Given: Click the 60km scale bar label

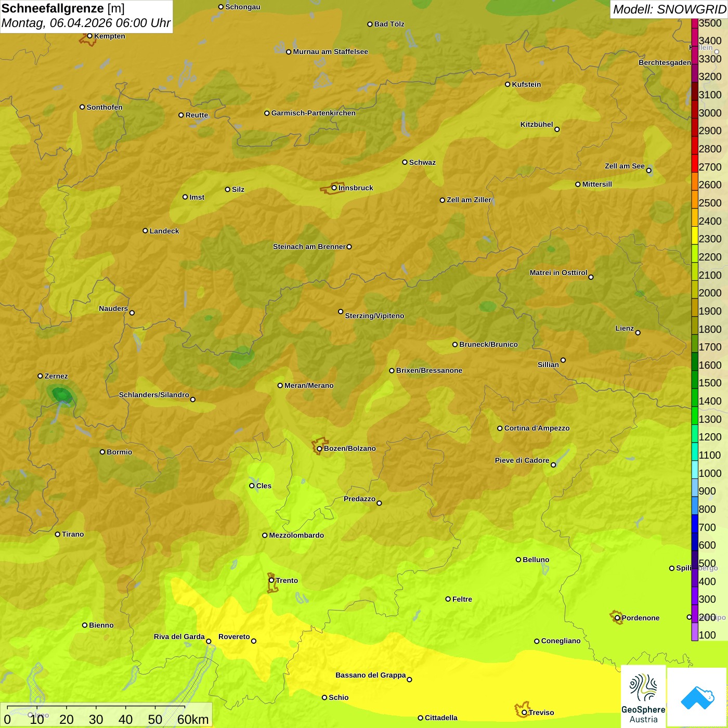Looking at the screenshot, I should point(193,719).
